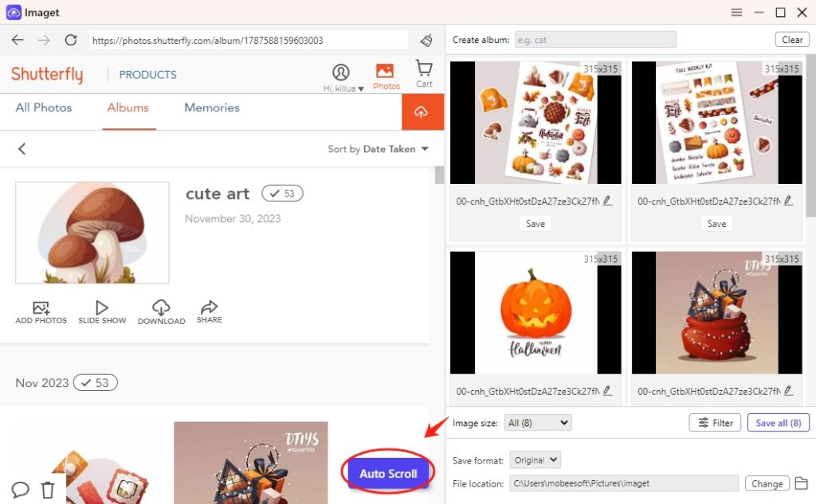Click the Download icon under cute art album
This screenshot has width=816, height=504.
tap(161, 311)
